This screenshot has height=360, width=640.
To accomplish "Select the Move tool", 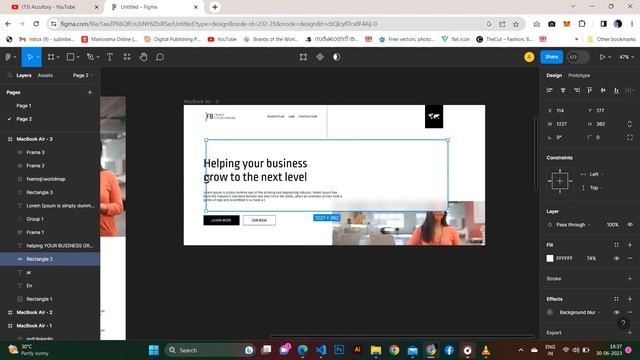I will tap(29, 57).
